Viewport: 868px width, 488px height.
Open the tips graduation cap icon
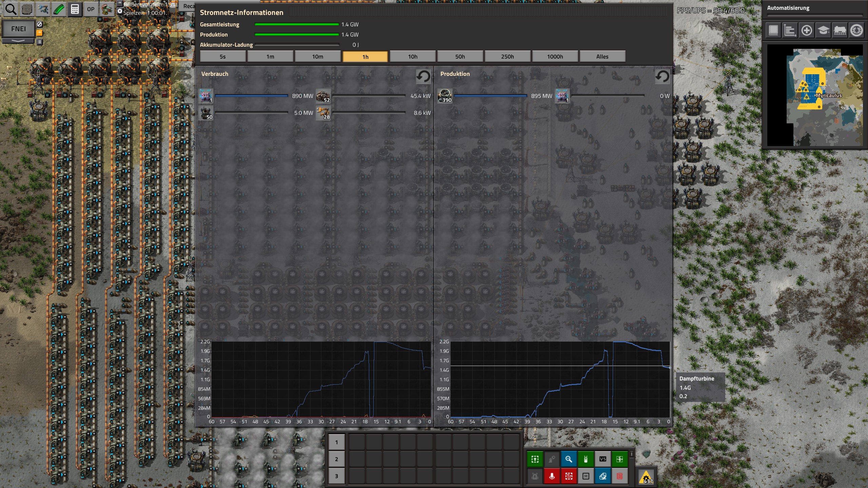823,30
